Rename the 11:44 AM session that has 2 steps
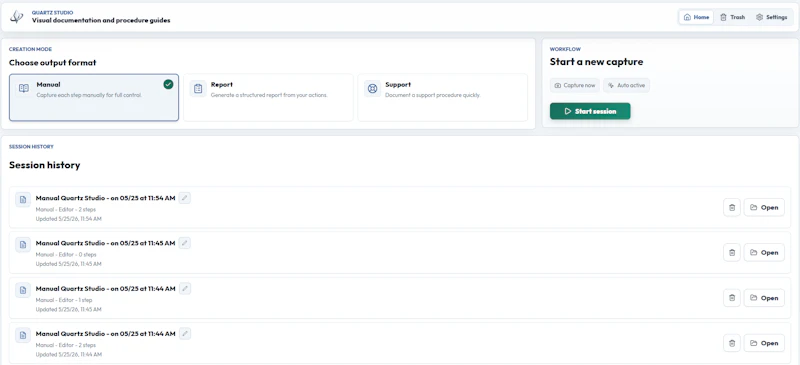This screenshot has width=800, height=365. (x=185, y=333)
